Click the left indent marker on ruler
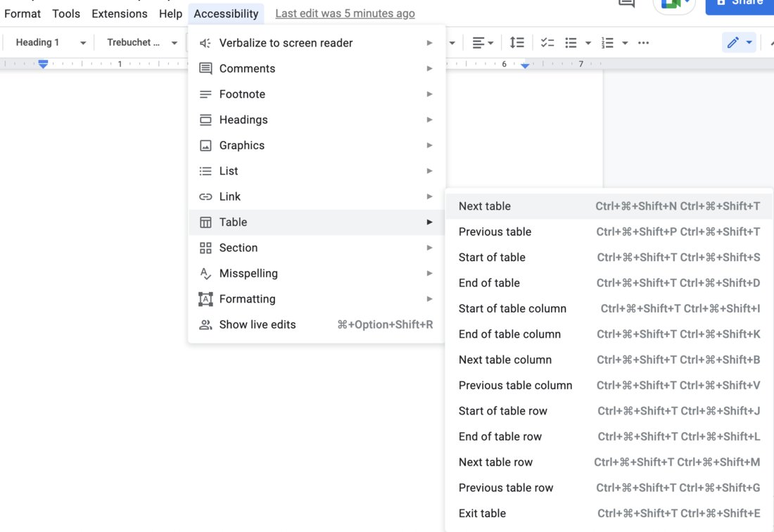The image size is (774, 532). click(x=43, y=64)
